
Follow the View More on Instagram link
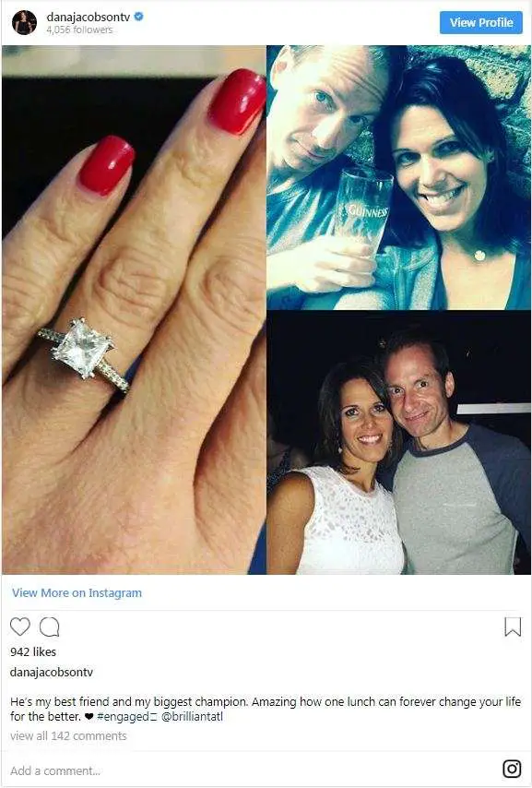point(77,593)
